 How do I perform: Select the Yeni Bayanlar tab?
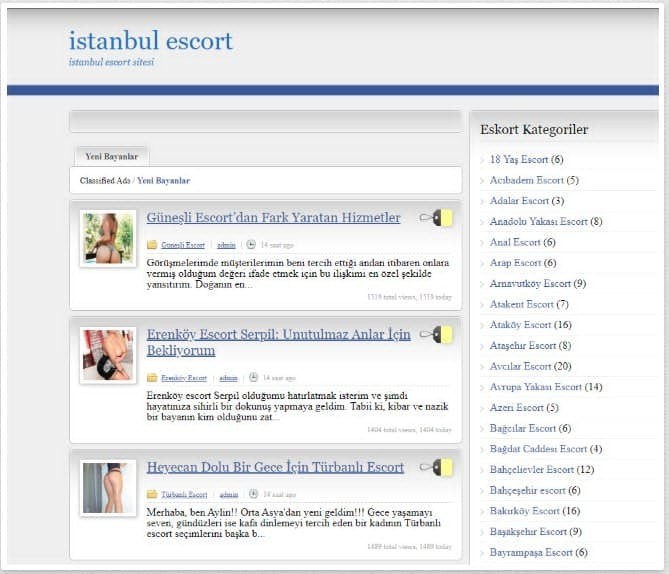112,157
